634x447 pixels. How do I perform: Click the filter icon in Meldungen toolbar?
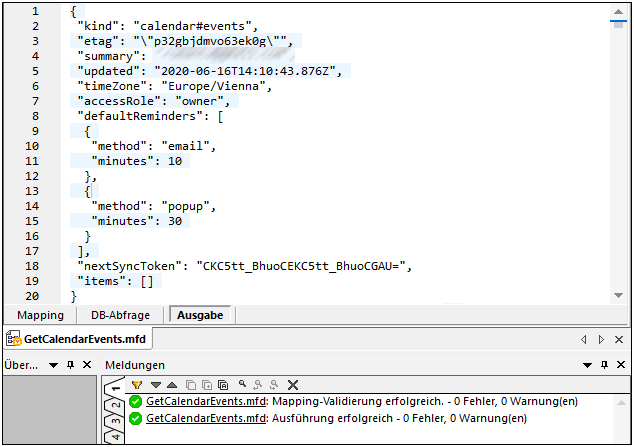[138, 384]
